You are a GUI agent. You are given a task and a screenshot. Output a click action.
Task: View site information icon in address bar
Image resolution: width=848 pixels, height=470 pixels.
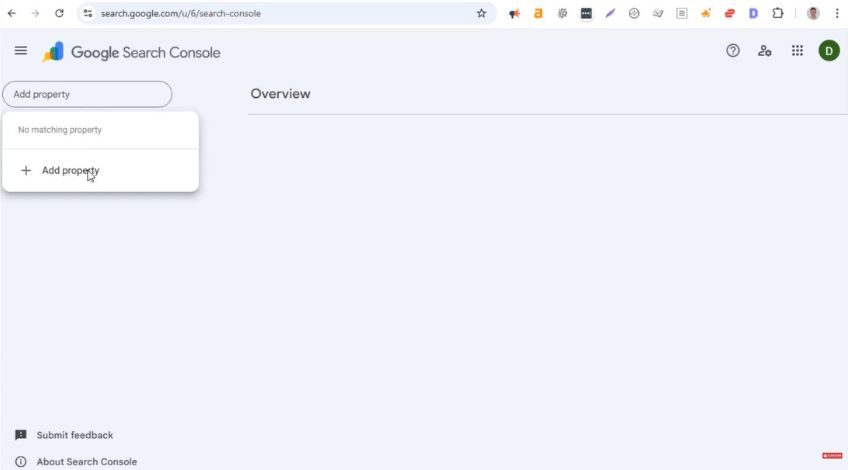coord(88,14)
